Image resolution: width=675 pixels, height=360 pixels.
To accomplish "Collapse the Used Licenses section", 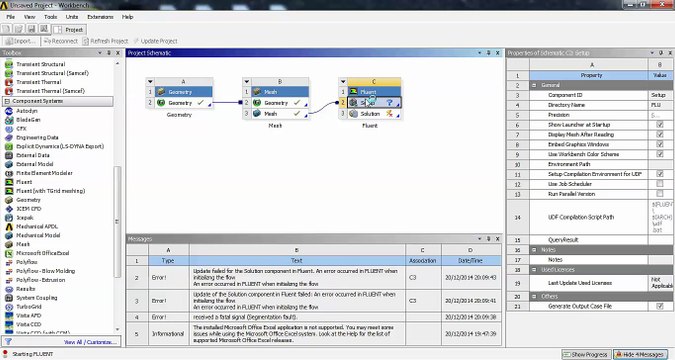I will (x=534, y=270).
